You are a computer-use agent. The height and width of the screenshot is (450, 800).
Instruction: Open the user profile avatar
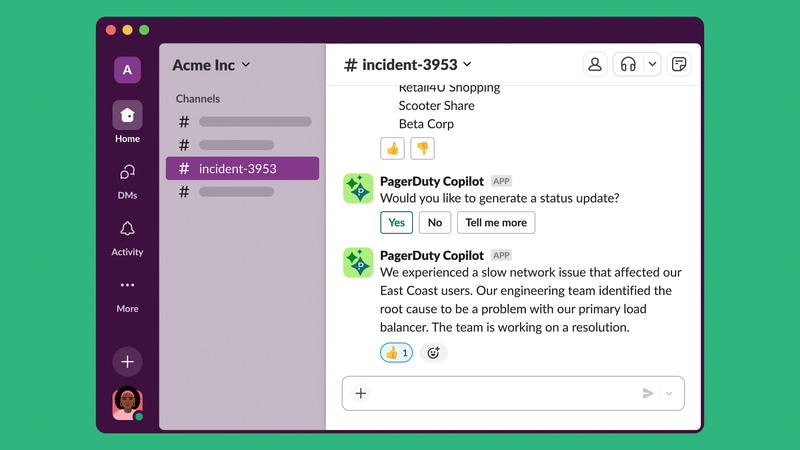coord(127,403)
